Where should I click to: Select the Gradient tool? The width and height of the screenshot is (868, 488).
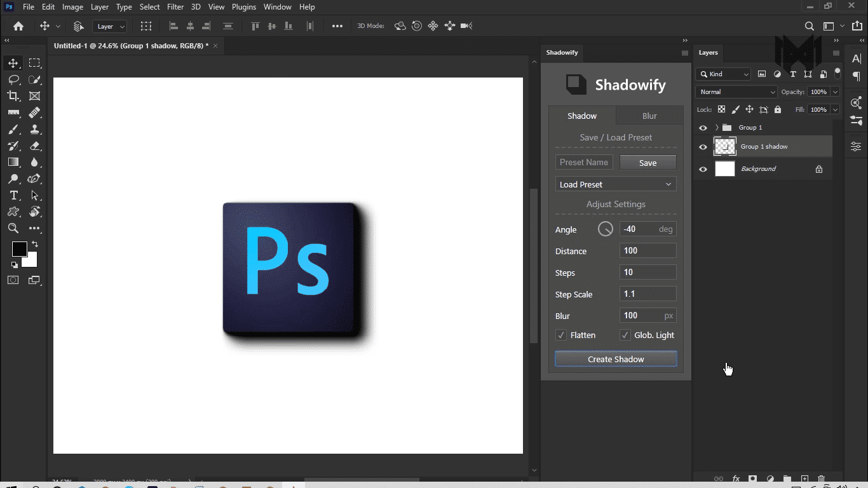click(x=13, y=162)
